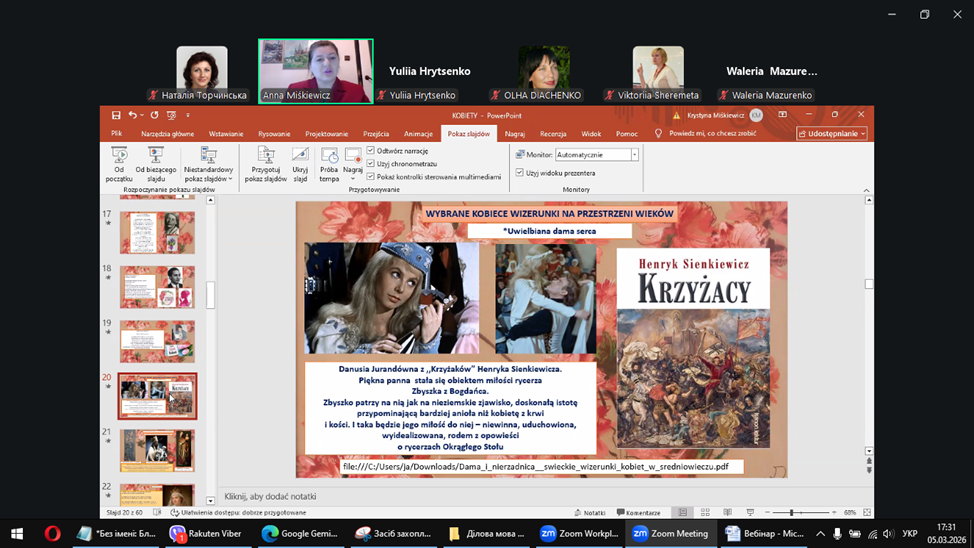Select slide 18 thumbnail in slide panel

[x=157, y=287]
